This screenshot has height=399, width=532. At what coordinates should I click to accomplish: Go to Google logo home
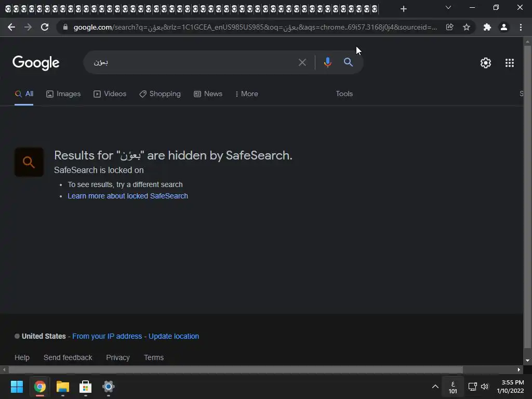[36, 63]
